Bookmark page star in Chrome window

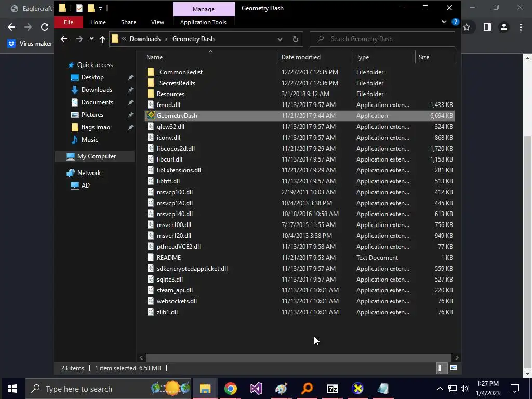click(x=467, y=27)
